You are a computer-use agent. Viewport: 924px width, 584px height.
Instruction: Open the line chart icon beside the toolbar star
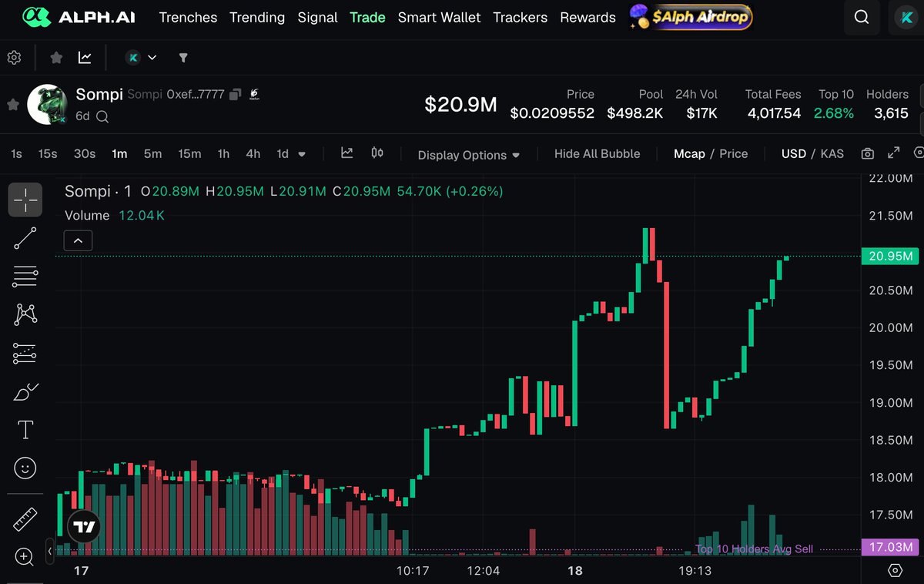[84, 58]
